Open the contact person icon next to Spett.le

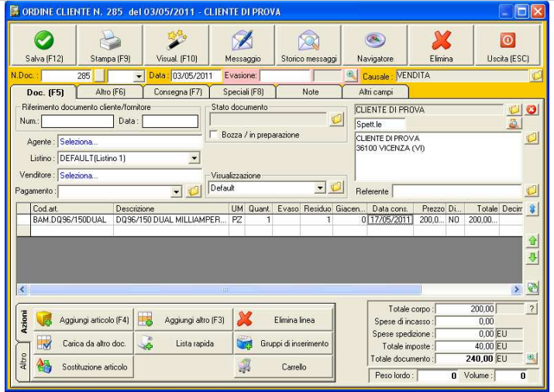[x=514, y=124]
